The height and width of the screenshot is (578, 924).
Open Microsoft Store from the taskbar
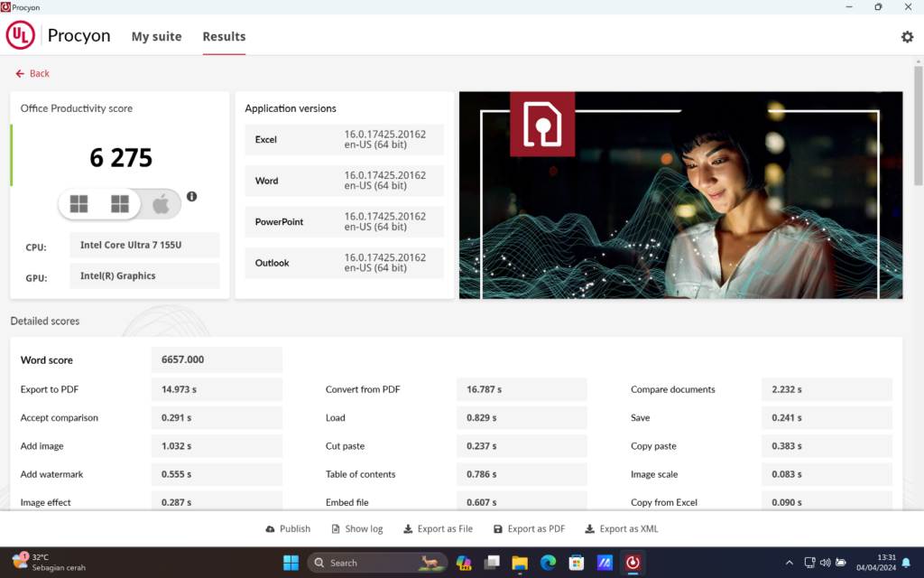[576, 562]
